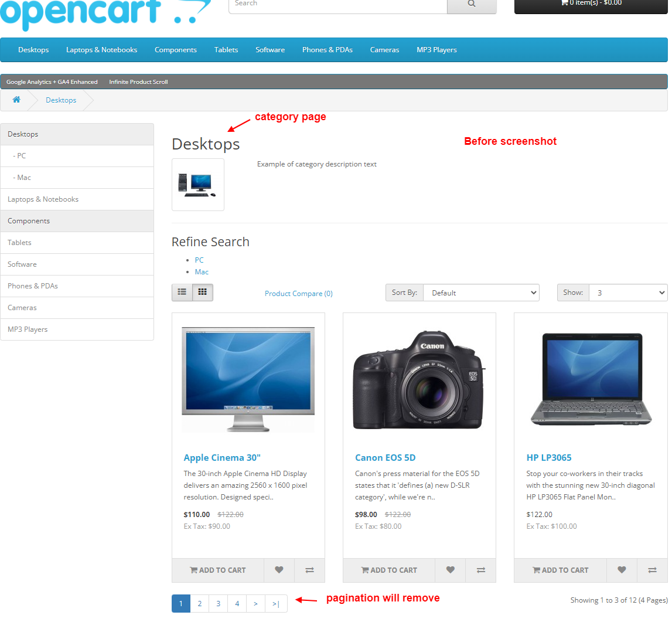Open the Cameras menu item
Viewport: 672px width, 622px height.
384,50
